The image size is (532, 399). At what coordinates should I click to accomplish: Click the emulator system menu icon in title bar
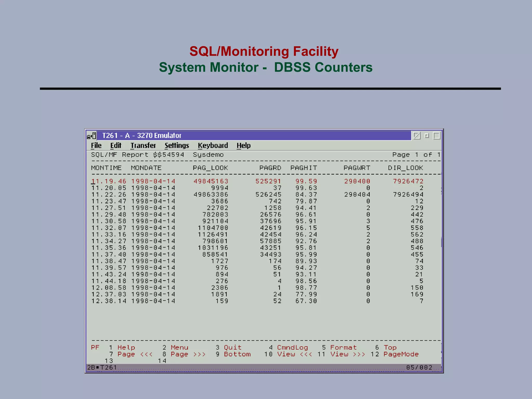[91, 136]
